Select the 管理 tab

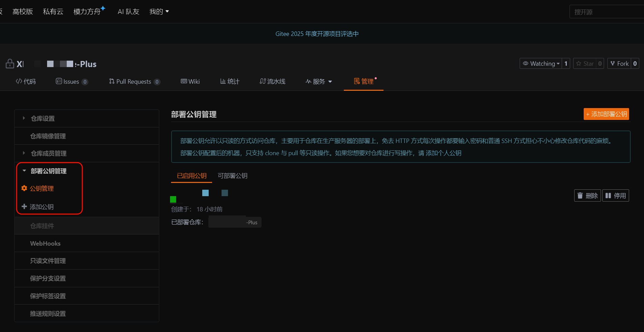tap(363, 81)
